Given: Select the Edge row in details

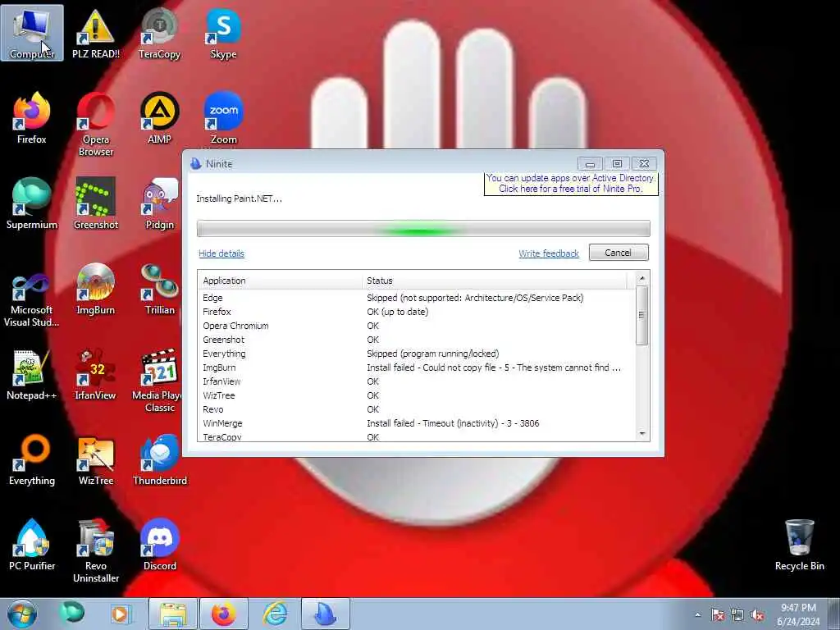Looking at the screenshot, I should pyautogui.click(x=417, y=297).
